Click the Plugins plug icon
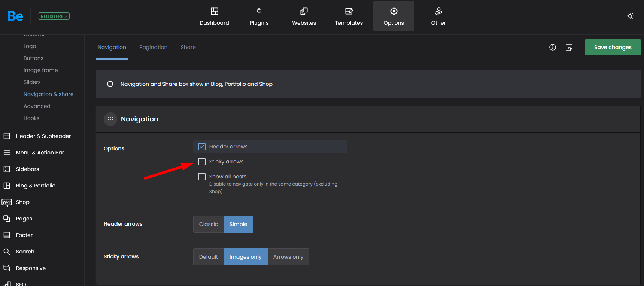This screenshot has height=286, width=644. [259, 11]
